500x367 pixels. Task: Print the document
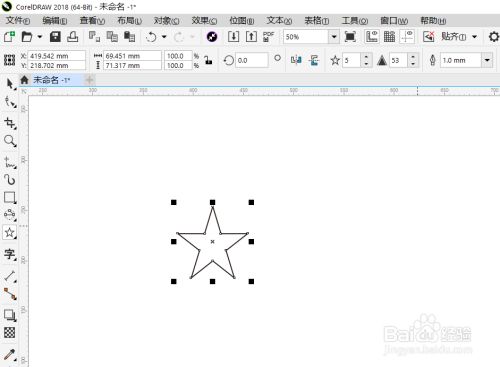pos(73,36)
